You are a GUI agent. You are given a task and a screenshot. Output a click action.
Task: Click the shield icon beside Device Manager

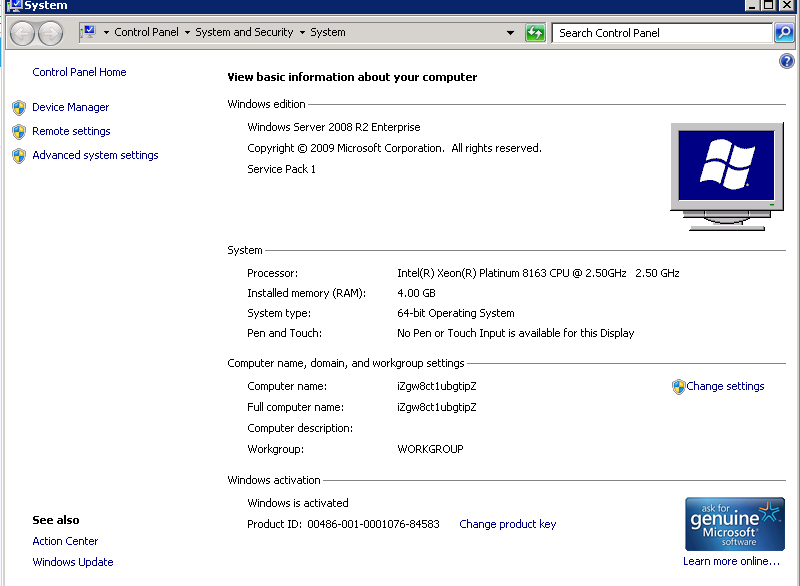20,107
